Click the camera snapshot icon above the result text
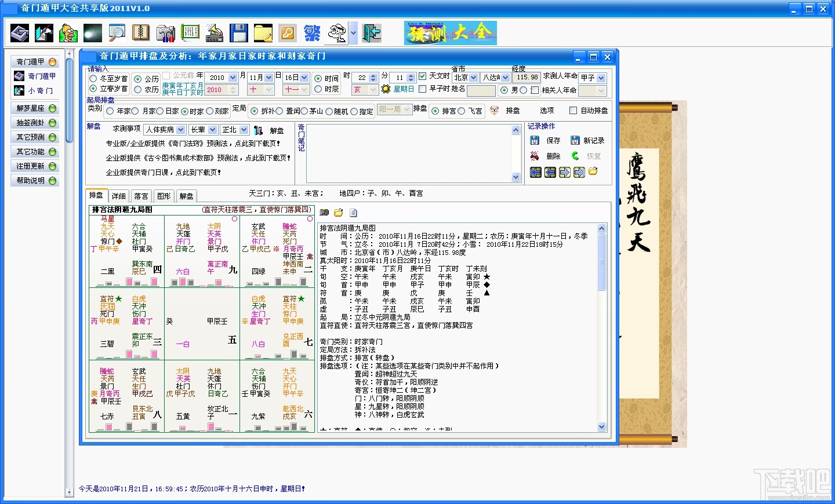Screen dimensions: 835x504 [x=324, y=213]
